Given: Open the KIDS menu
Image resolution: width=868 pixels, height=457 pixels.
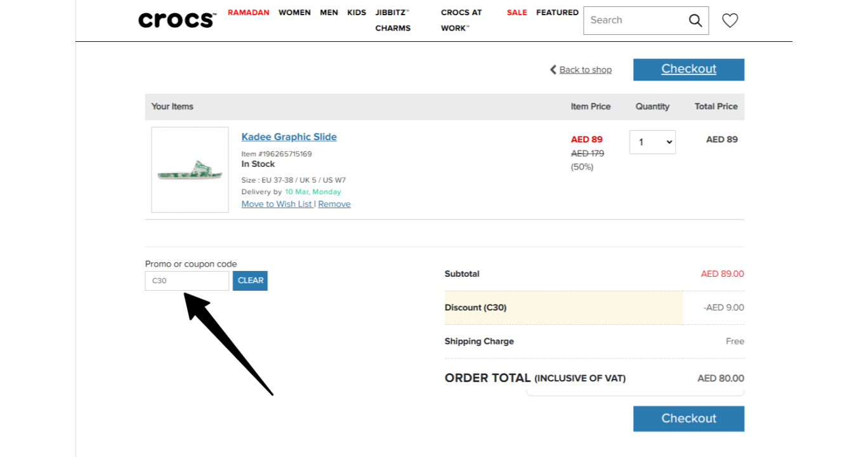Looking at the screenshot, I should [357, 12].
